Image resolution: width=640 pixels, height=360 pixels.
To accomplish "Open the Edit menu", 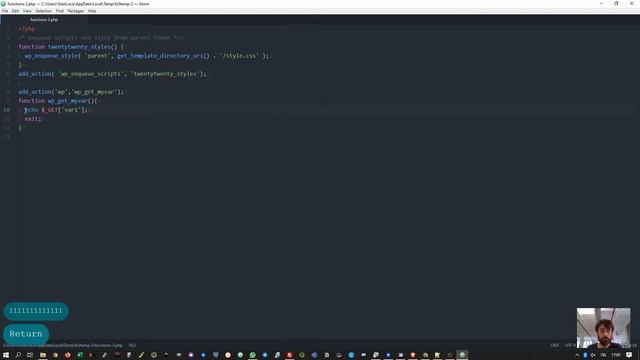I will [x=16, y=11].
